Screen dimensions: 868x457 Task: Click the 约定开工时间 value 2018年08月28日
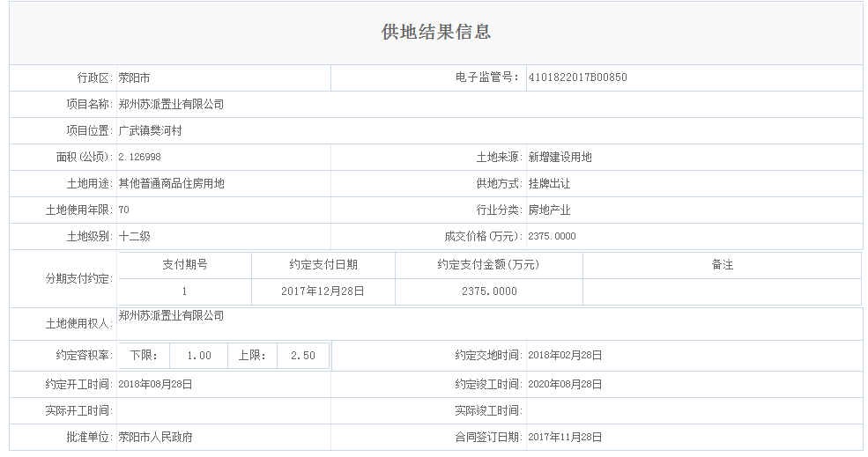[155, 384]
